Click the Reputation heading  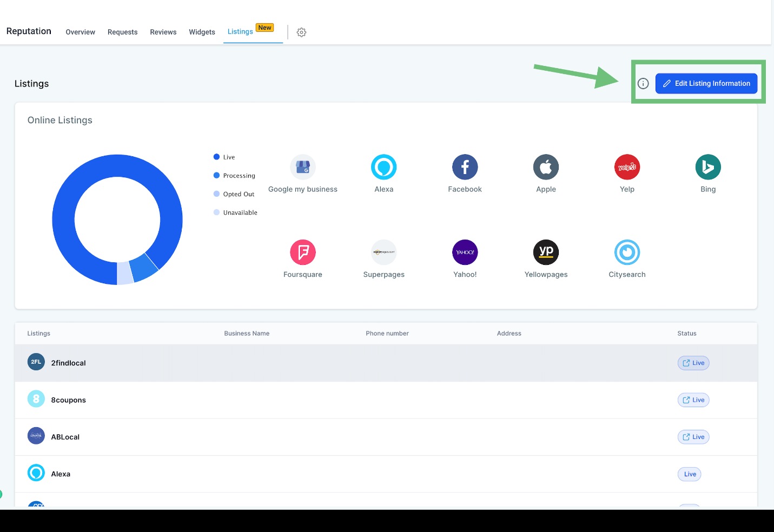pos(29,31)
